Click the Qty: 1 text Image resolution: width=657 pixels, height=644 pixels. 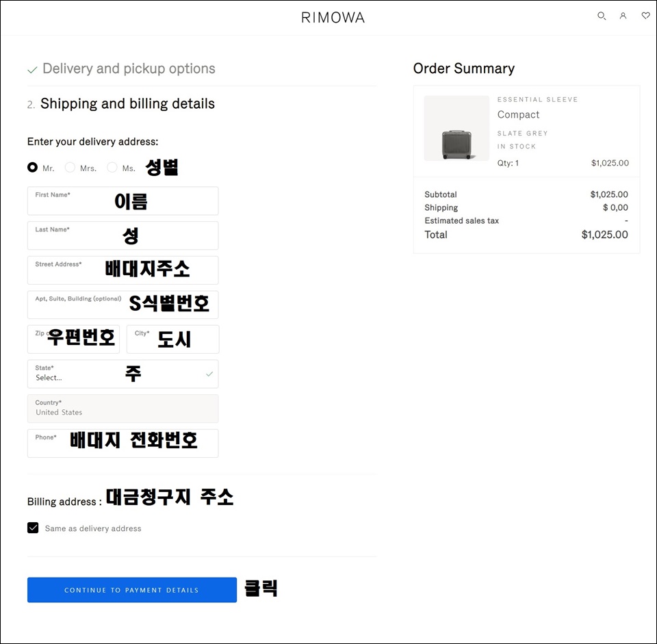click(508, 163)
